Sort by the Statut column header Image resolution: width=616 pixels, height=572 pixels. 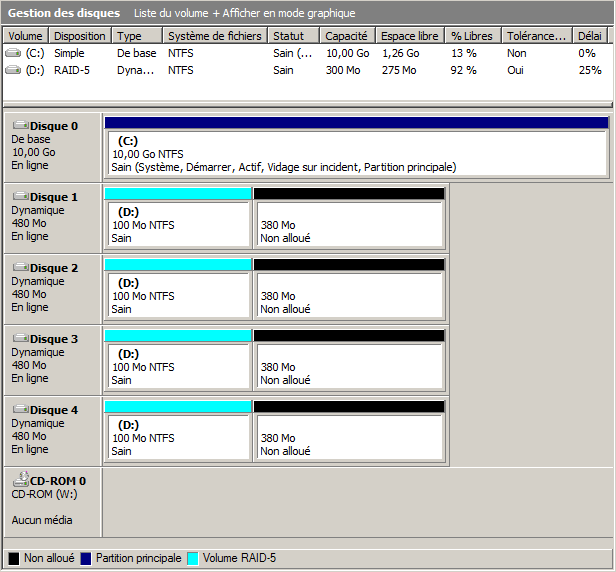coord(293,36)
